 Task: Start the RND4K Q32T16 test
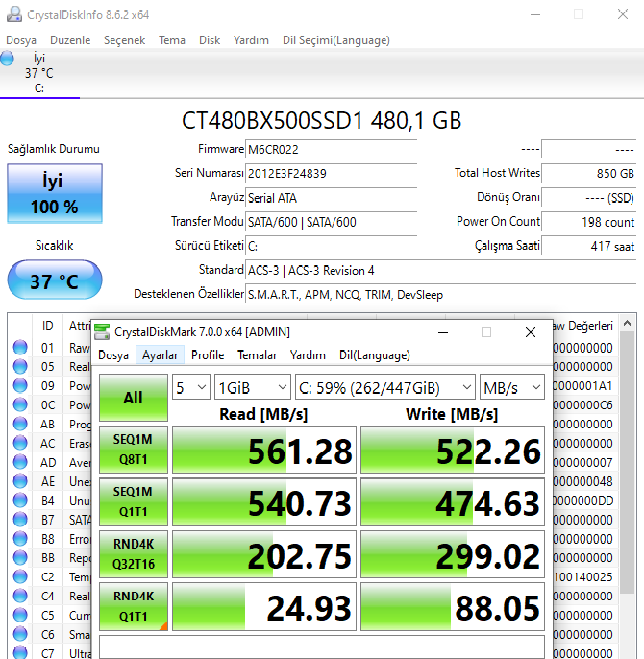point(133,553)
